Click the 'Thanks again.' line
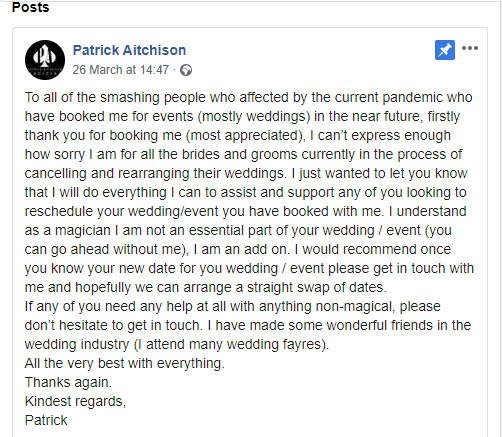The width and height of the screenshot is (502, 437). [x=68, y=382]
